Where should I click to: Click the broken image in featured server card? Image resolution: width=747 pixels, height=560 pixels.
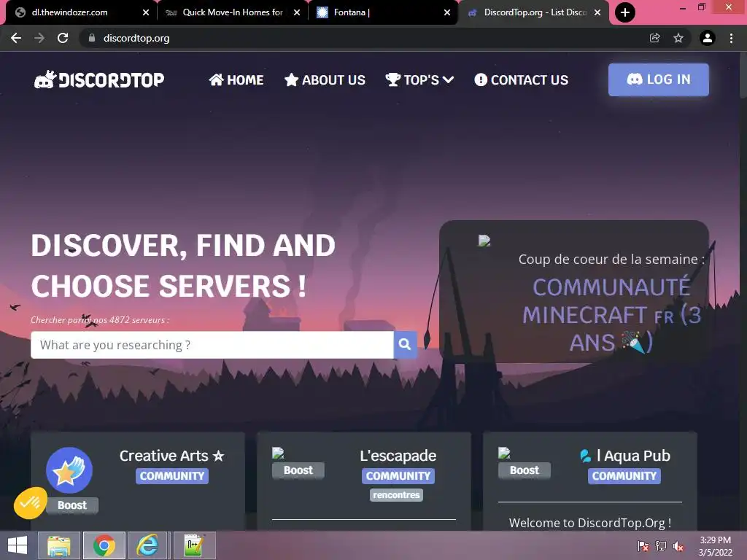point(484,241)
